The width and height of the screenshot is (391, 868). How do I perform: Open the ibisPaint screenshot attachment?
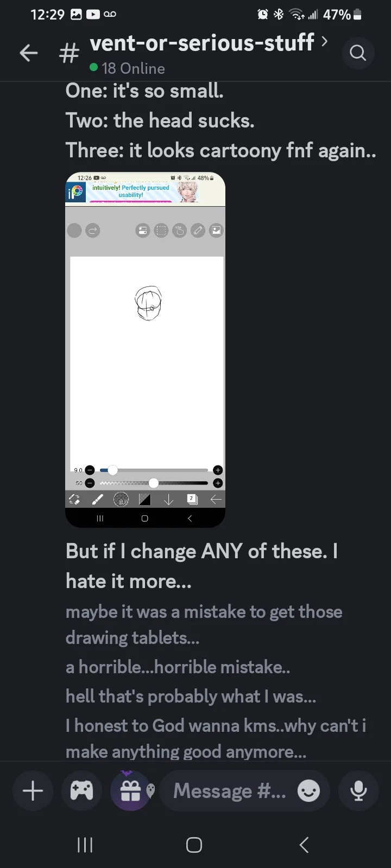click(x=145, y=350)
